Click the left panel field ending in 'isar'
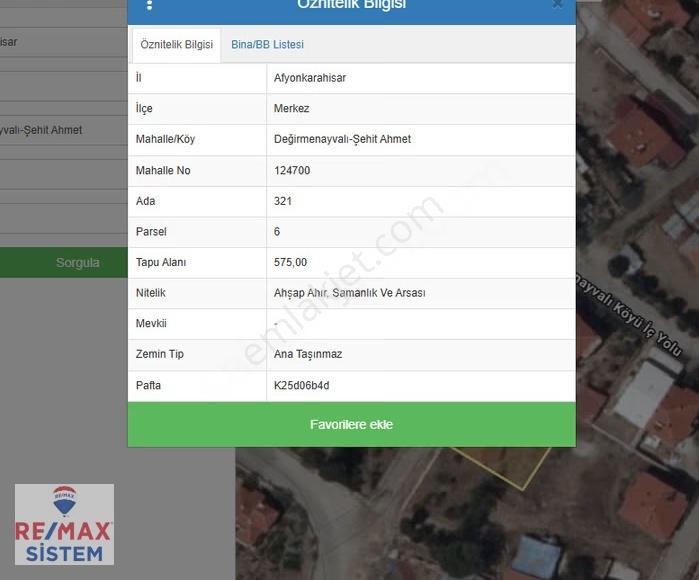The width and height of the screenshot is (699, 580). [x=64, y=42]
